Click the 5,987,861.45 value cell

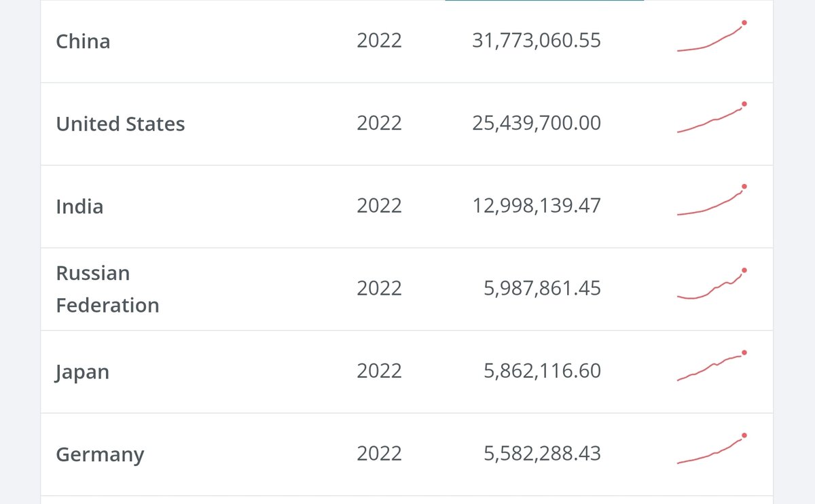tap(542, 289)
